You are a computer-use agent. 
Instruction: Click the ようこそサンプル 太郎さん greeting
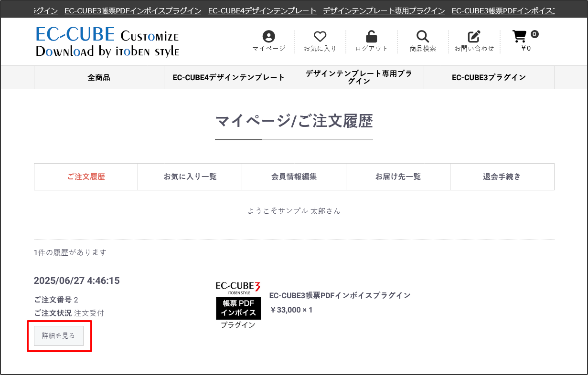pos(294,210)
